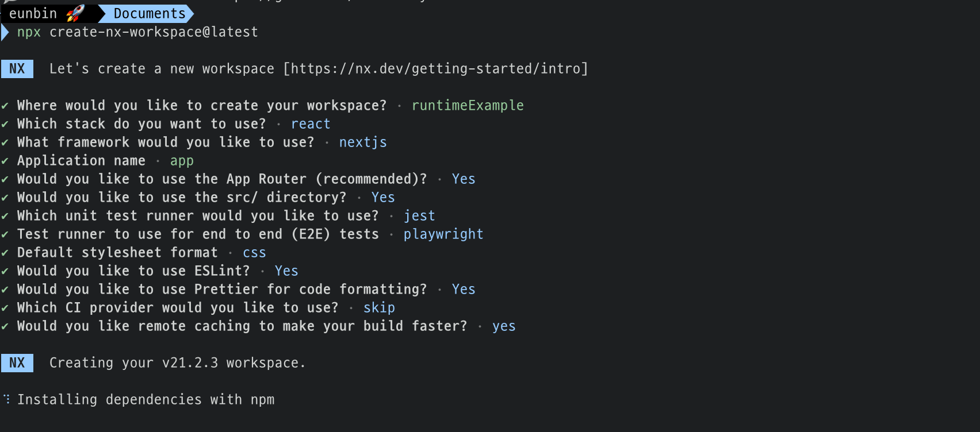Click the checkmark beside the CI provider question
Screen dimensions: 980x432
[x=5, y=308]
